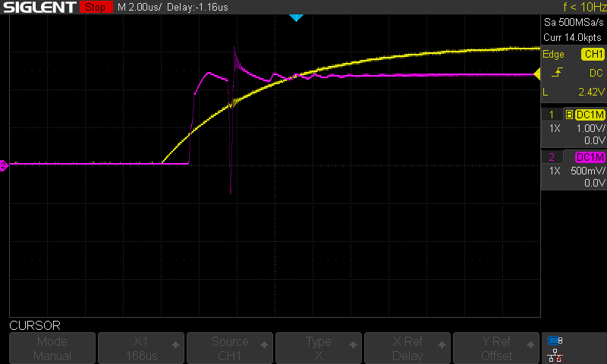Click the network LAN status icon
607x364 pixels.
click(555, 356)
